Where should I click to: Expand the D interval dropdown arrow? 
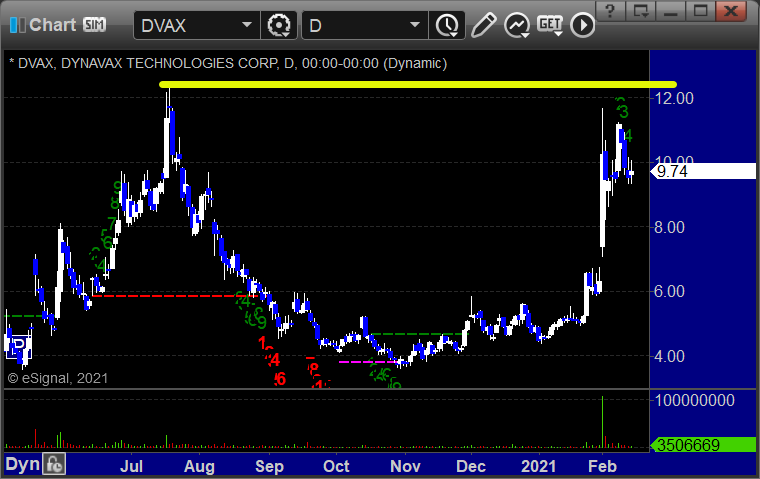[x=414, y=25]
